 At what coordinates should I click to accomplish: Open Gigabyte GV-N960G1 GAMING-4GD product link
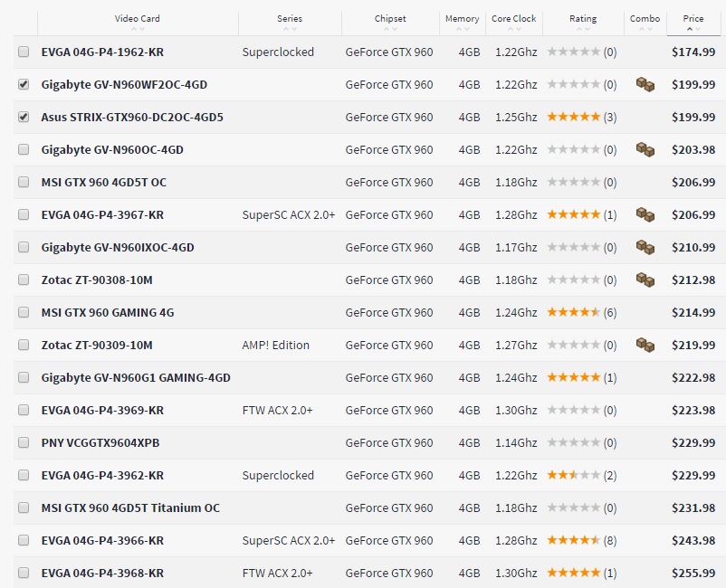(136, 378)
